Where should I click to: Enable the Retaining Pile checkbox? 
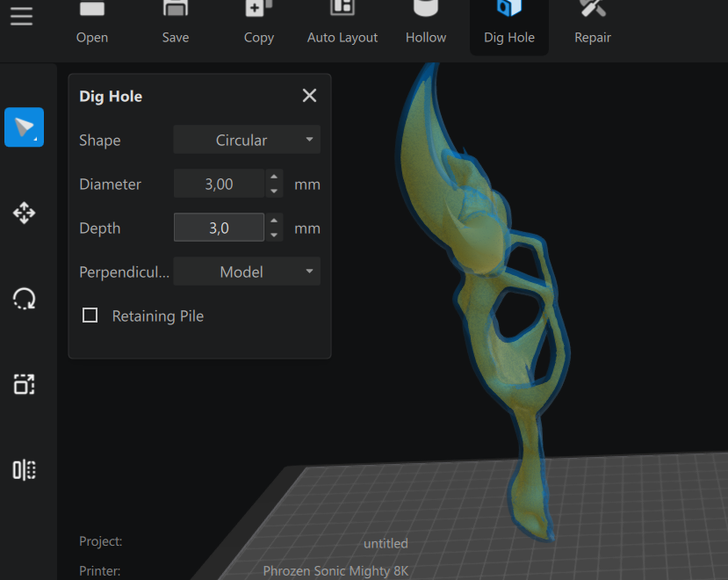(90, 315)
